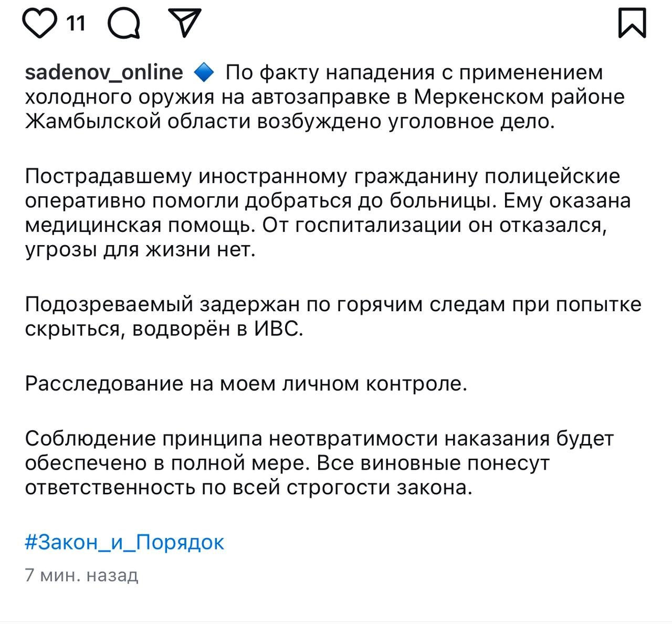Click the blue diamond badge beside the username
Screen dimensions: 672x624
204,72
